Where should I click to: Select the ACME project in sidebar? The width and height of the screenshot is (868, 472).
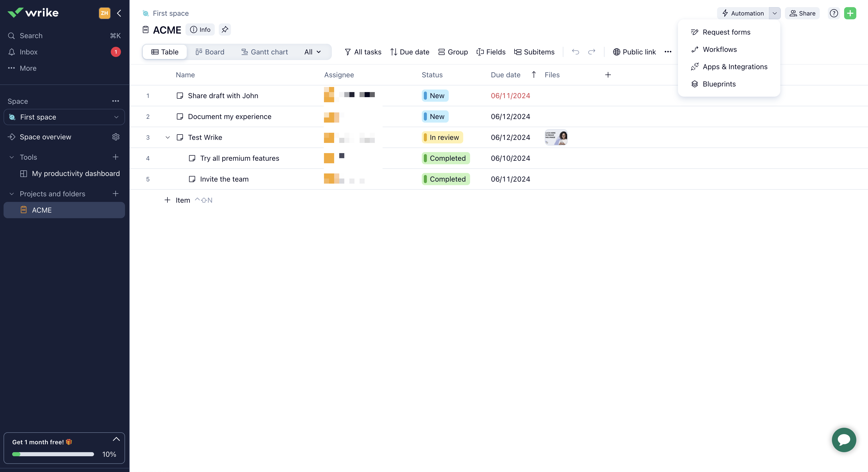pyautogui.click(x=64, y=210)
